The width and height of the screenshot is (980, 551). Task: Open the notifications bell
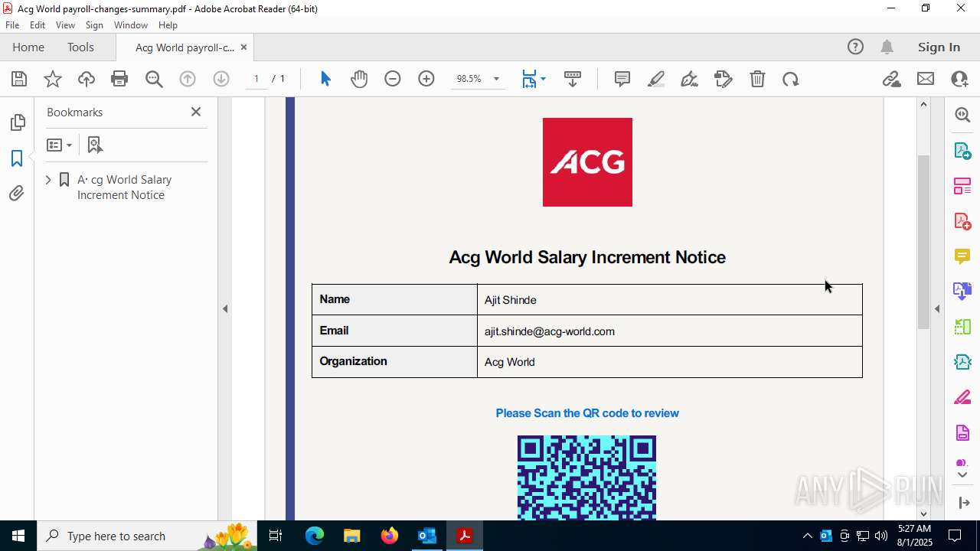coord(887,47)
